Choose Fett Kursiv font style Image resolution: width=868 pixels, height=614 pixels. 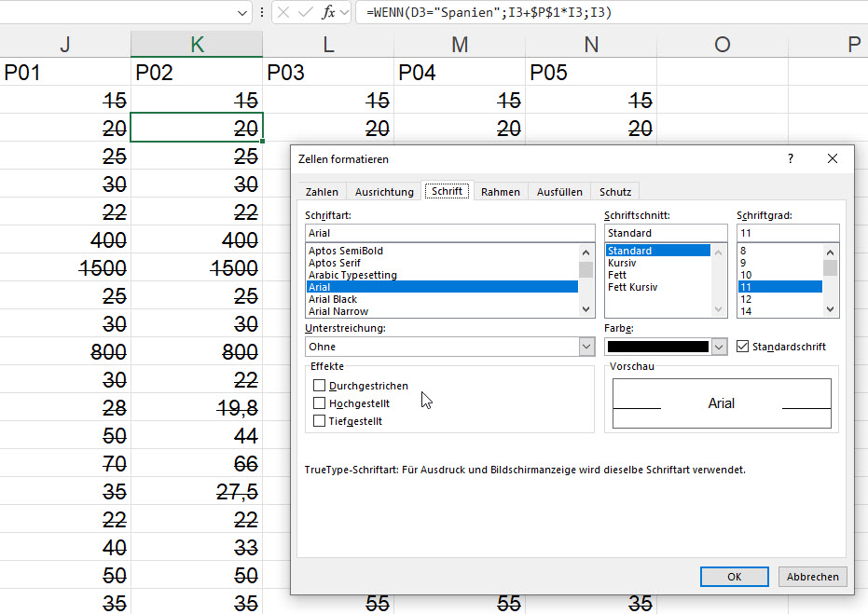point(632,287)
